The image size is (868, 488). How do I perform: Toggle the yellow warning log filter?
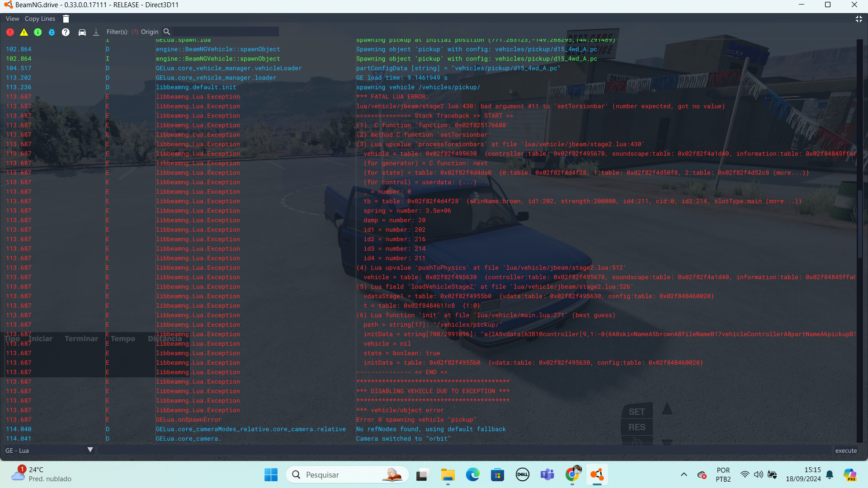[x=24, y=32]
